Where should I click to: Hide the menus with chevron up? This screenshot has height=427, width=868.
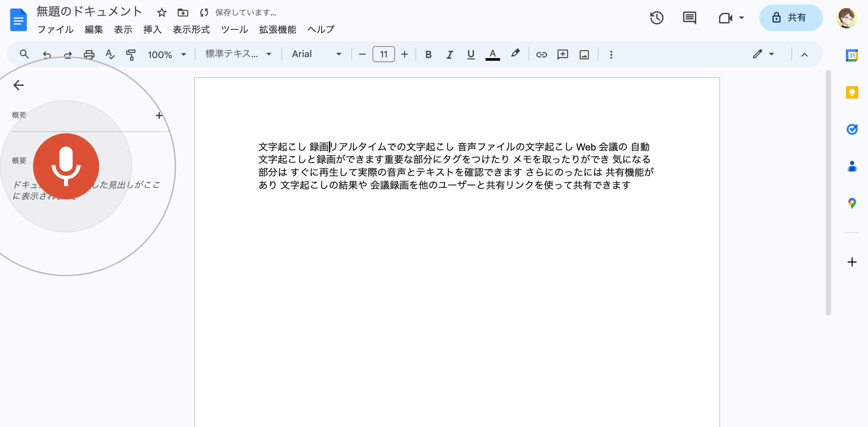coord(804,54)
